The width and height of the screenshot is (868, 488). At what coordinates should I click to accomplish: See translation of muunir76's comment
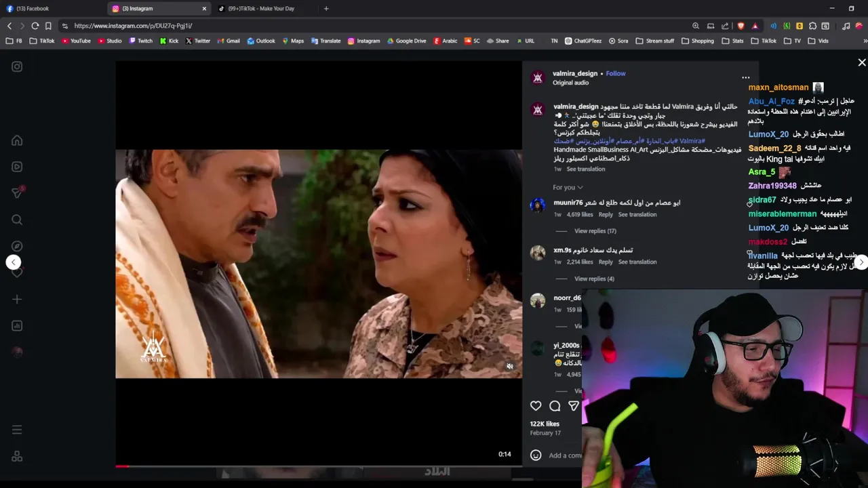click(x=637, y=214)
